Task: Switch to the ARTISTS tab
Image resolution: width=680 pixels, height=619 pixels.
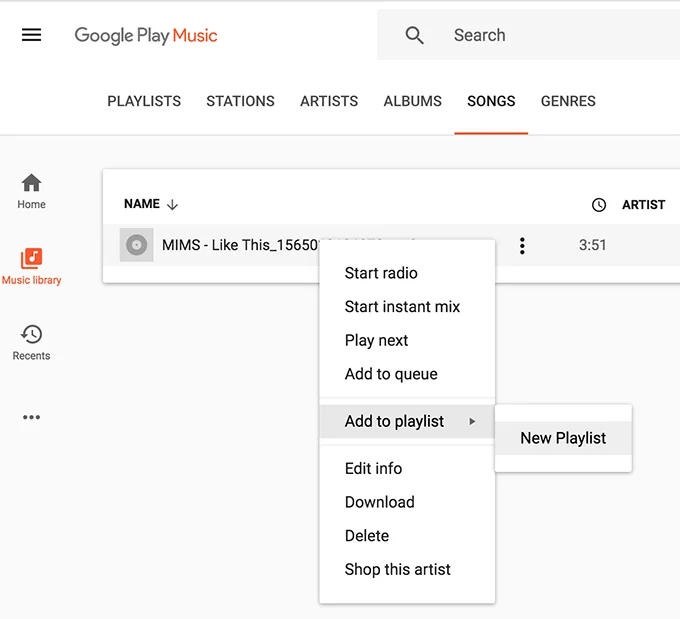Action: [x=329, y=101]
